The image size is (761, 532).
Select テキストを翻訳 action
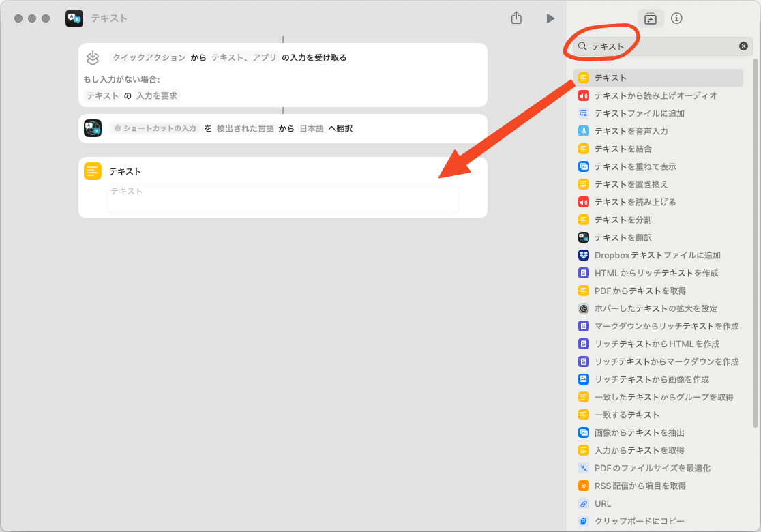[657, 237]
